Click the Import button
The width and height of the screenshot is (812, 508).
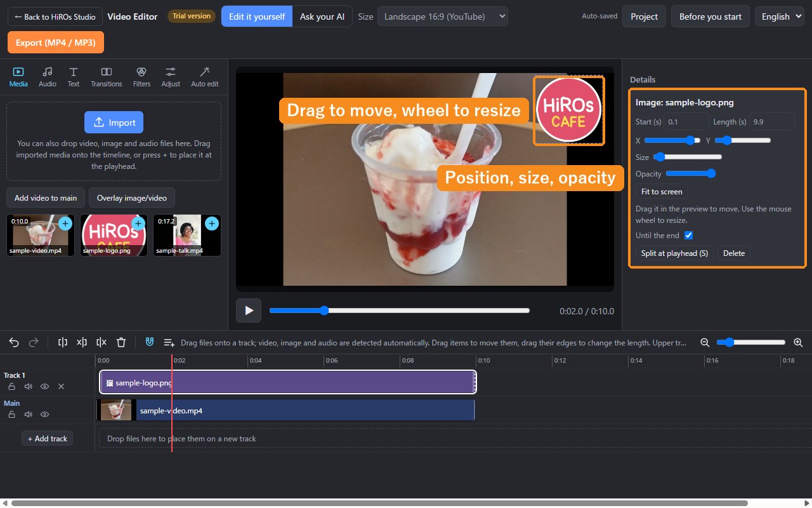tap(114, 123)
